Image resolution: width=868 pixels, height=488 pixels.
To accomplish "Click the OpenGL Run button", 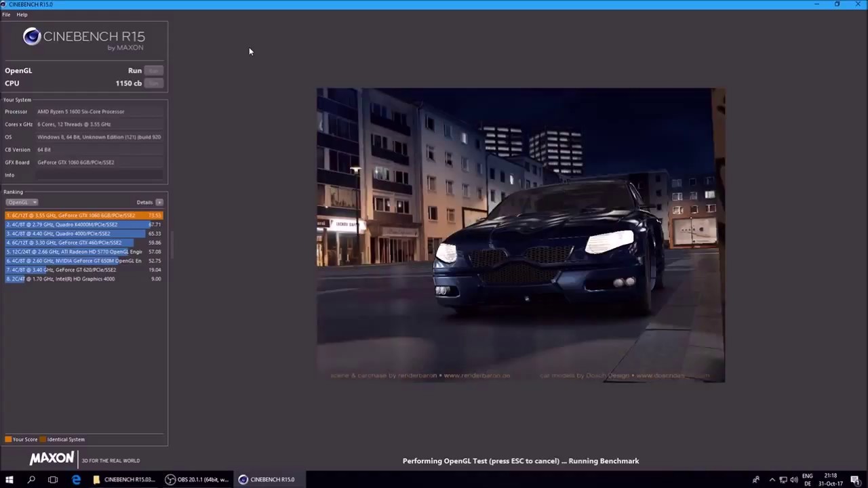I will click(153, 70).
